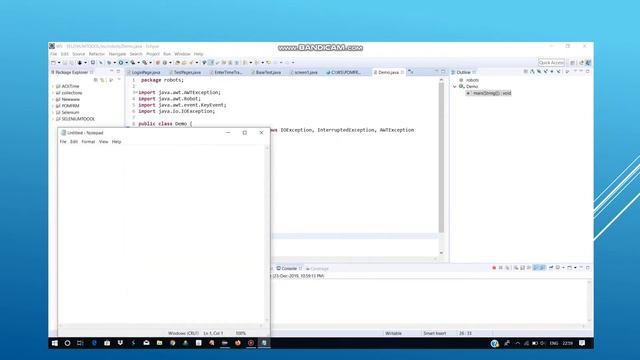Collapse all in Package Explorer toolbar
Image resolution: width=640 pixels, height=360 pixels.
pyautogui.click(x=96, y=80)
